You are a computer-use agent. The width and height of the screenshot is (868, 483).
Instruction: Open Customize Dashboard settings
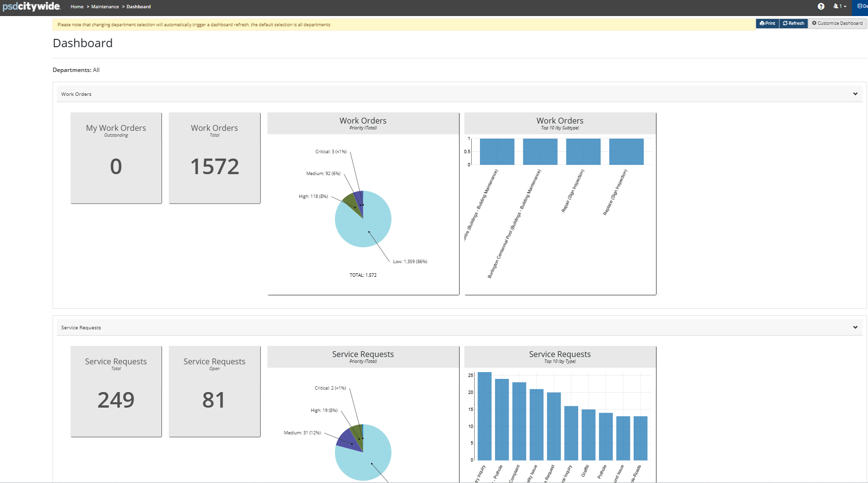[x=837, y=23]
